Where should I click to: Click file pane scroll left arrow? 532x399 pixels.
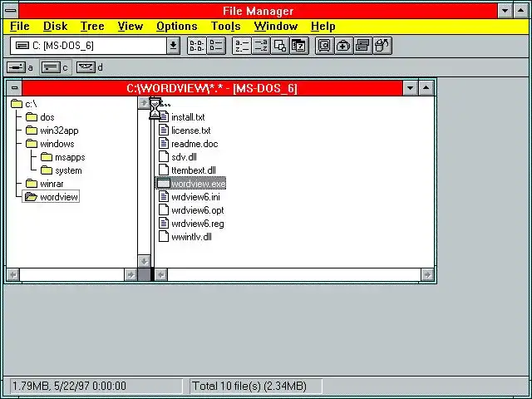click(161, 274)
